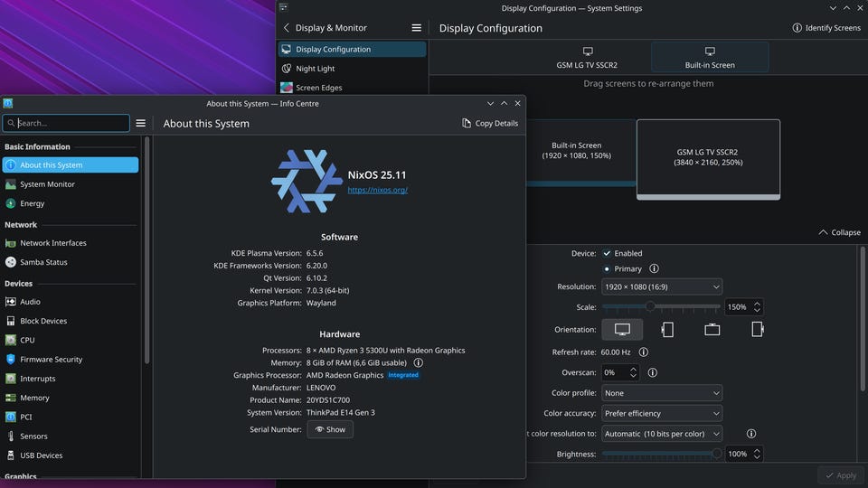Image resolution: width=868 pixels, height=488 pixels.
Task: Move the Brightness slider handle
Action: (x=717, y=454)
